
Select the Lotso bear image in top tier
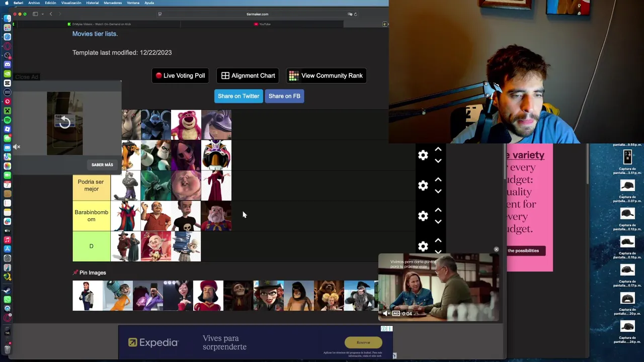pos(186,125)
